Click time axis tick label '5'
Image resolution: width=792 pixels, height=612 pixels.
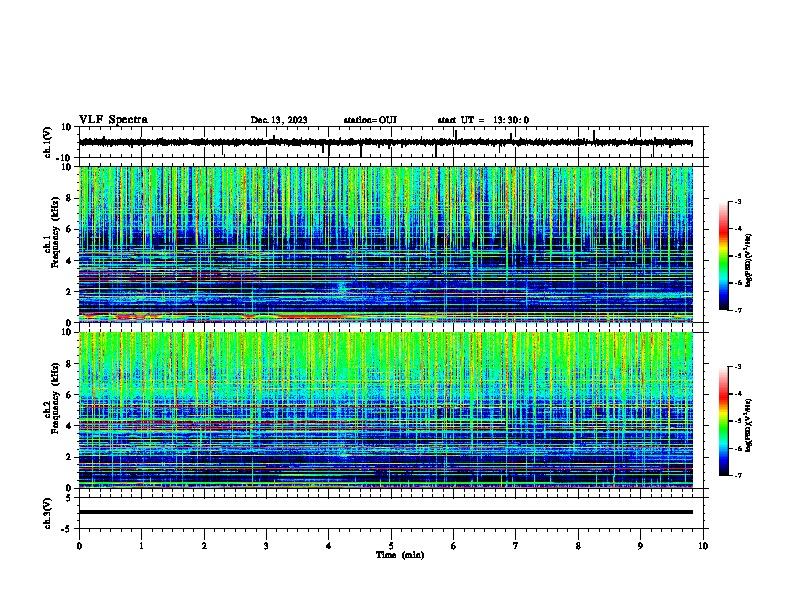[x=391, y=546]
